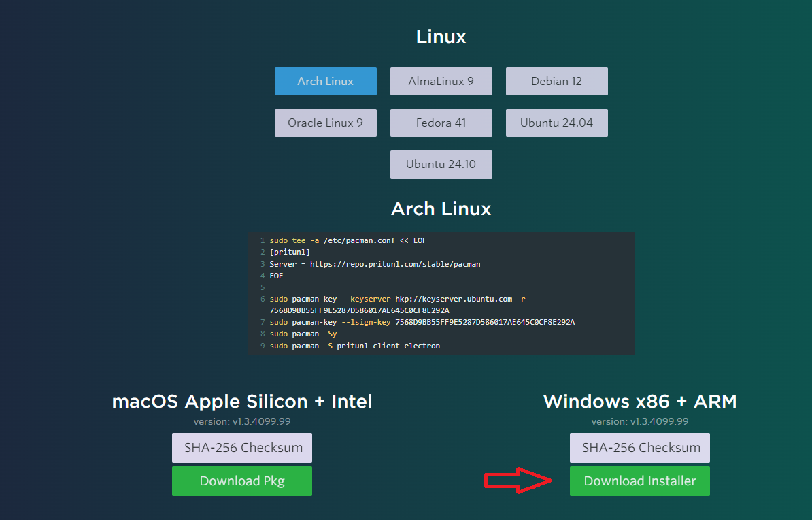Click the 'Windows x86 + ARM' heading
Screen dimensions: 812x520
639,402
